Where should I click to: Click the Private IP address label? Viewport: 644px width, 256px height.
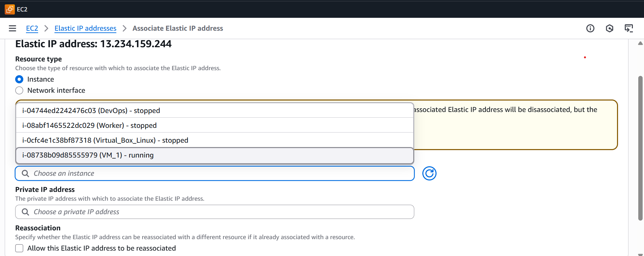[x=45, y=190]
